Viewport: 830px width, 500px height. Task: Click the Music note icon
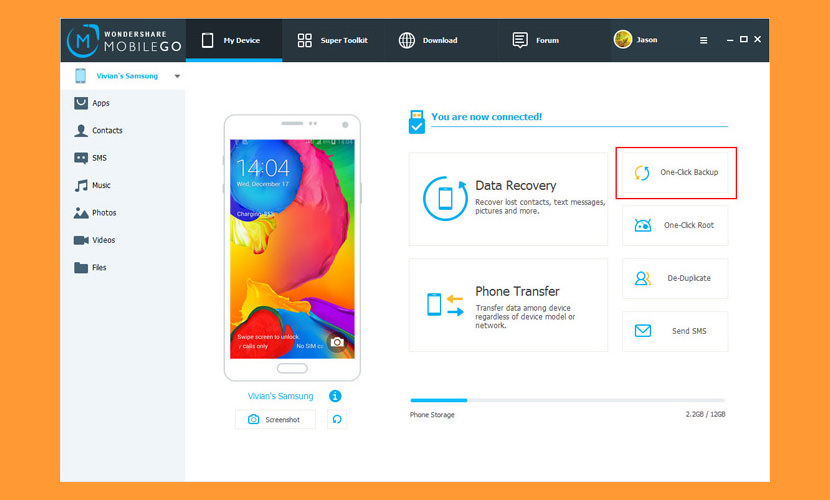[x=80, y=185]
